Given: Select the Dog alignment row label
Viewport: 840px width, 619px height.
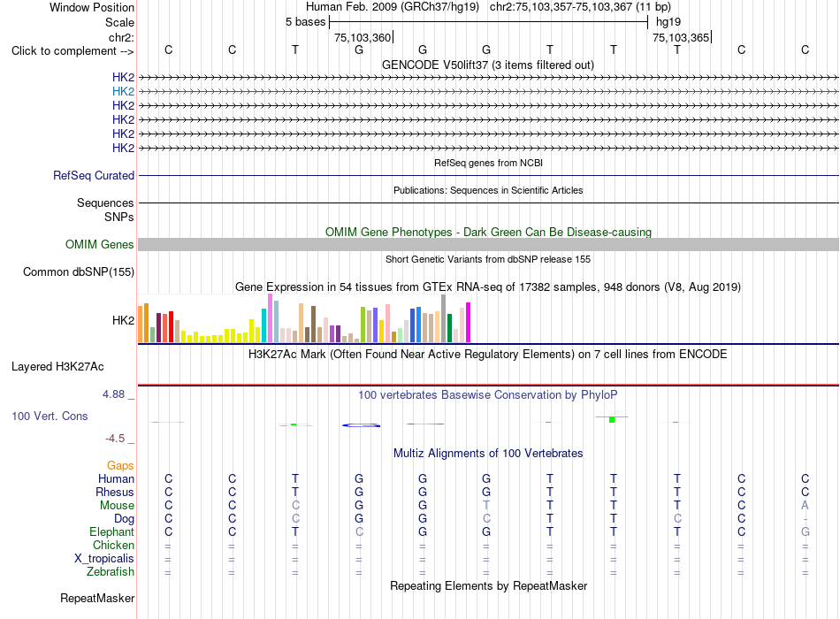Looking at the screenshot, I should point(125,519).
